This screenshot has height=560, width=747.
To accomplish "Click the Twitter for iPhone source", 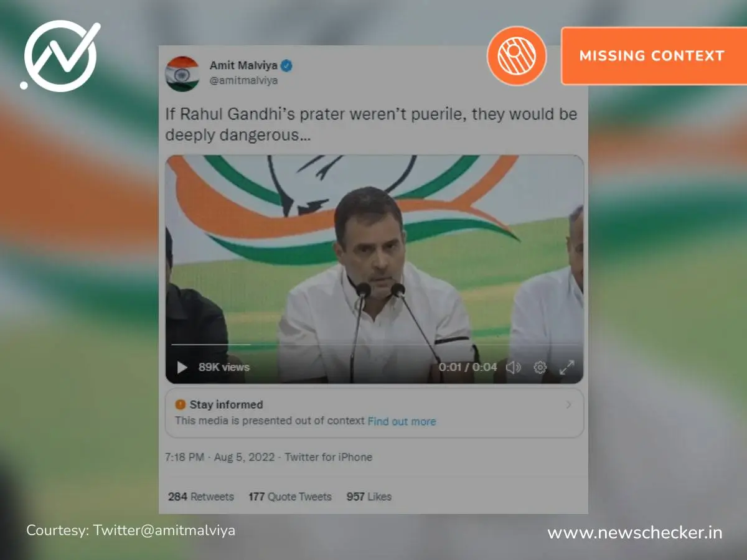I will point(329,457).
